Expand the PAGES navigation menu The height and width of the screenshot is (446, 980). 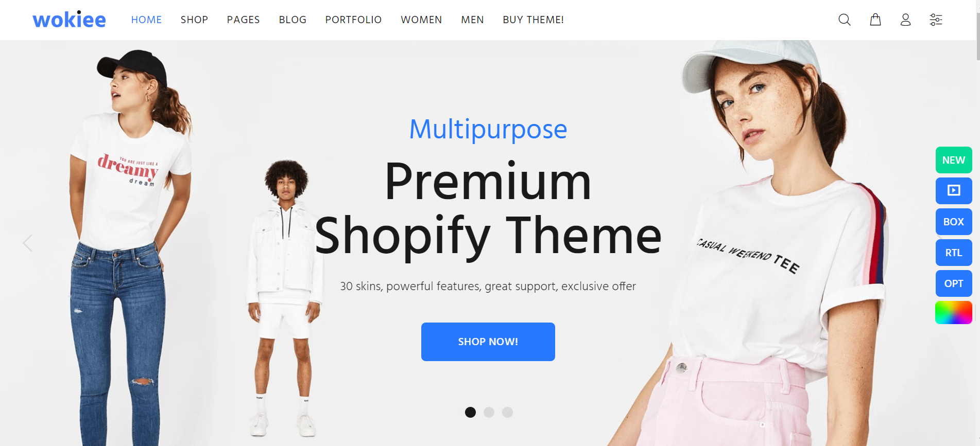pyautogui.click(x=243, y=20)
